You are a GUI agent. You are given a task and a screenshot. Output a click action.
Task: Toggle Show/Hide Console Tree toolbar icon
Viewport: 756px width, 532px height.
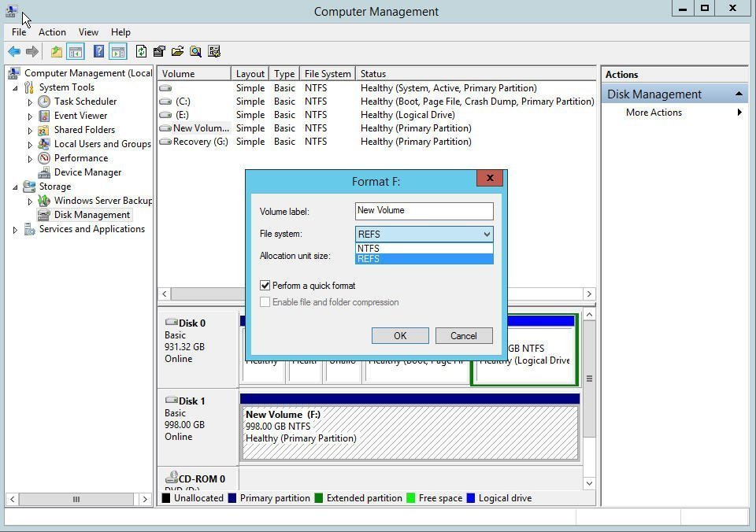click(x=76, y=51)
